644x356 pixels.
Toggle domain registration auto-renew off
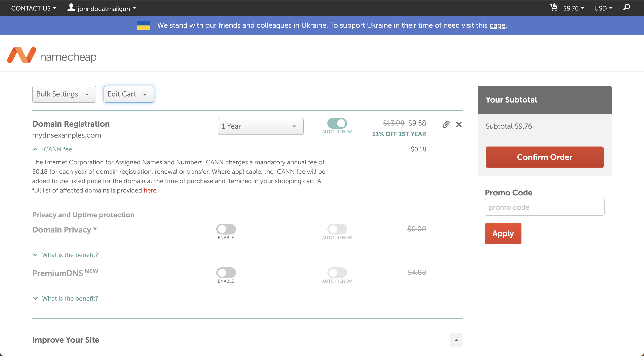[x=337, y=123]
